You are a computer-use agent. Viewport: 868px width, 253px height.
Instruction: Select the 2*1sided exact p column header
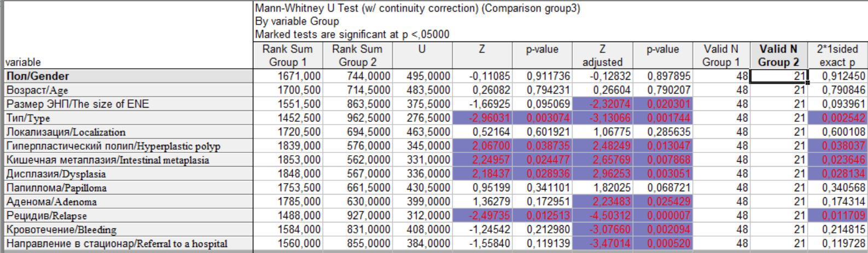click(837, 55)
